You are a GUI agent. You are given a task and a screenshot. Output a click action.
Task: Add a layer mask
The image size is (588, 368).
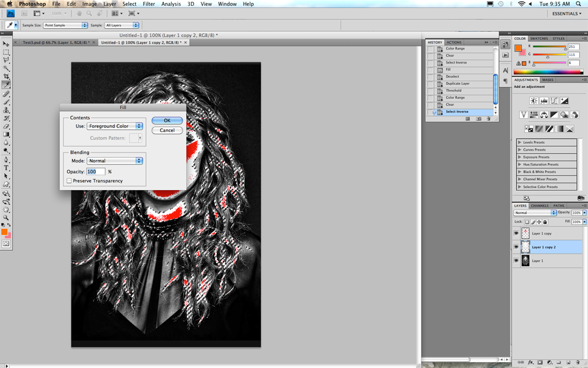click(540, 362)
